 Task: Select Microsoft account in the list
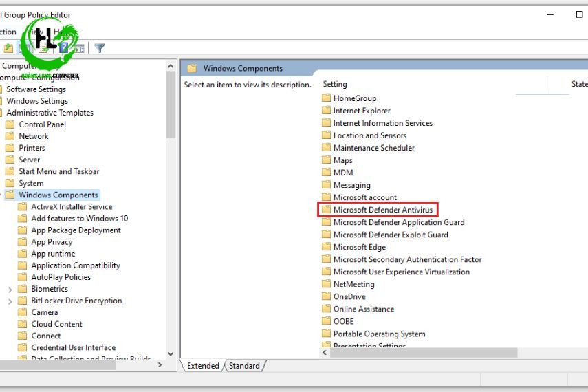coord(359,197)
